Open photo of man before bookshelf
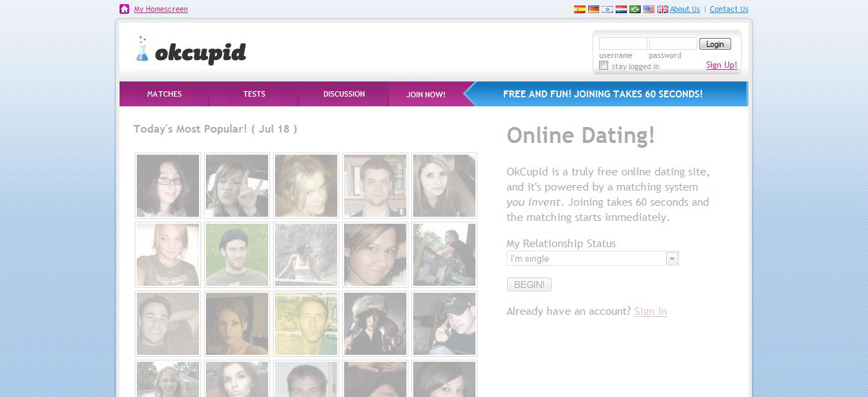The image size is (868, 397). [x=375, y=186]
